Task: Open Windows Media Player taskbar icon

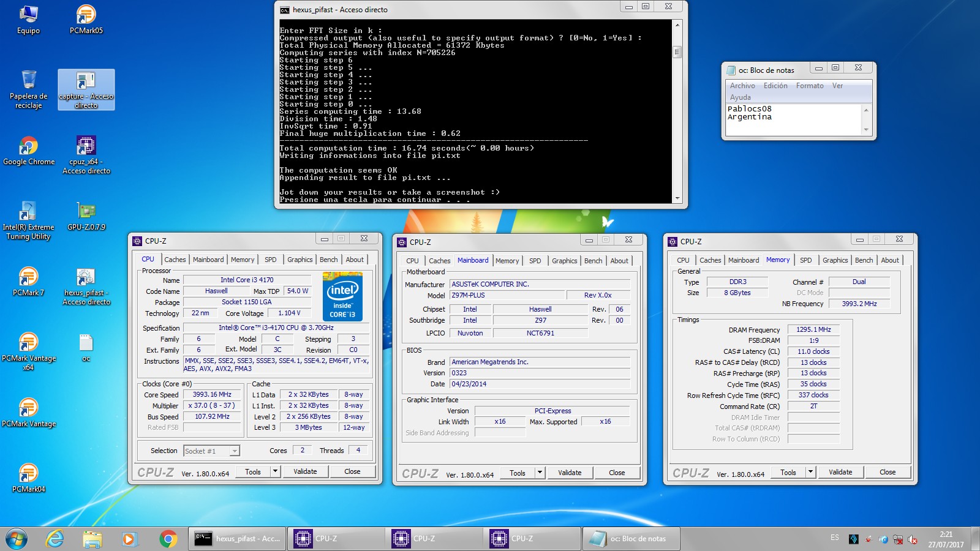Action: point(129,539)
